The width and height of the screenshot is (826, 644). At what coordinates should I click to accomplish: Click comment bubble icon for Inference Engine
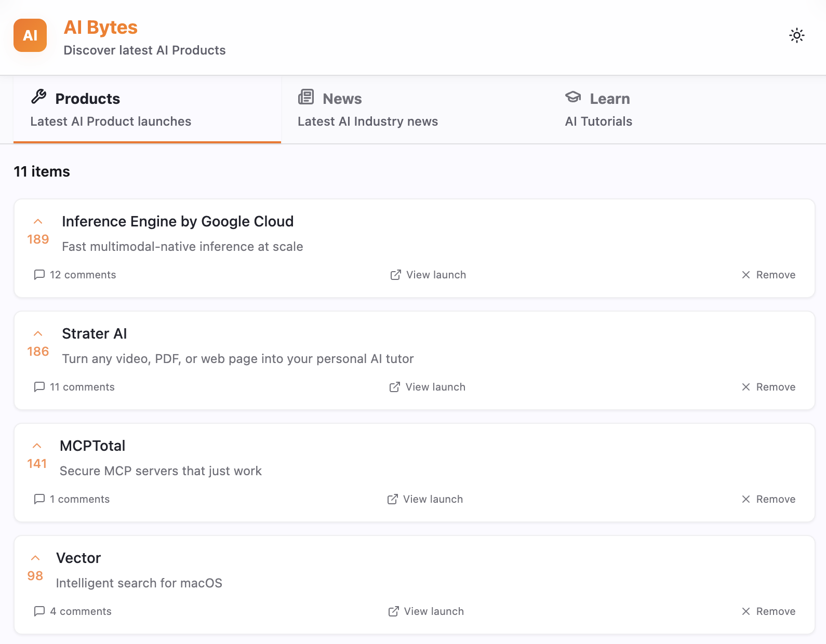[x=39, y=275]
